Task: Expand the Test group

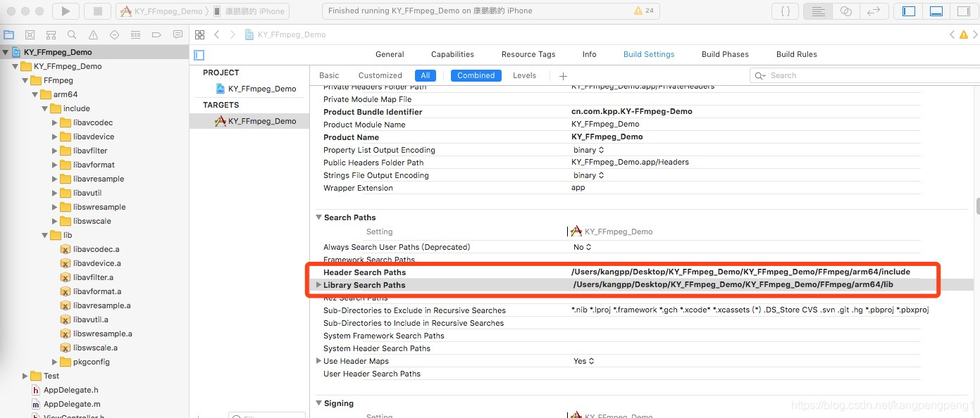Action: pyautogui.click(x=25, y=376)
